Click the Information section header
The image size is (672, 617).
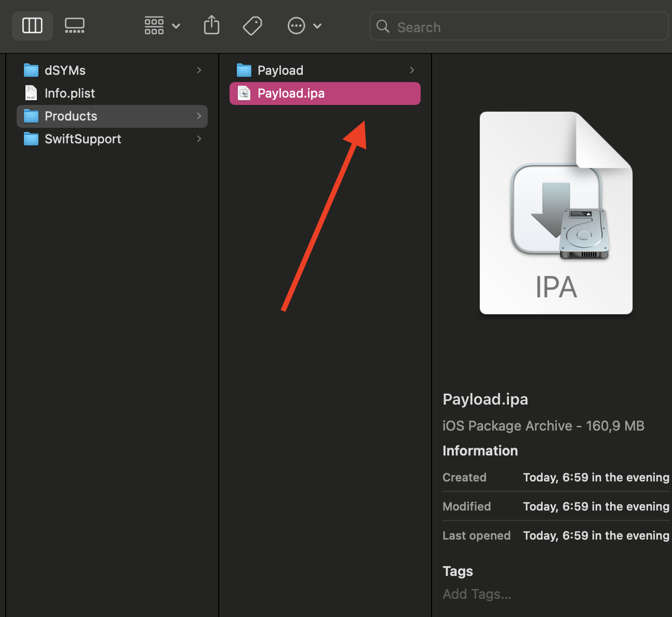click(480, 451)
